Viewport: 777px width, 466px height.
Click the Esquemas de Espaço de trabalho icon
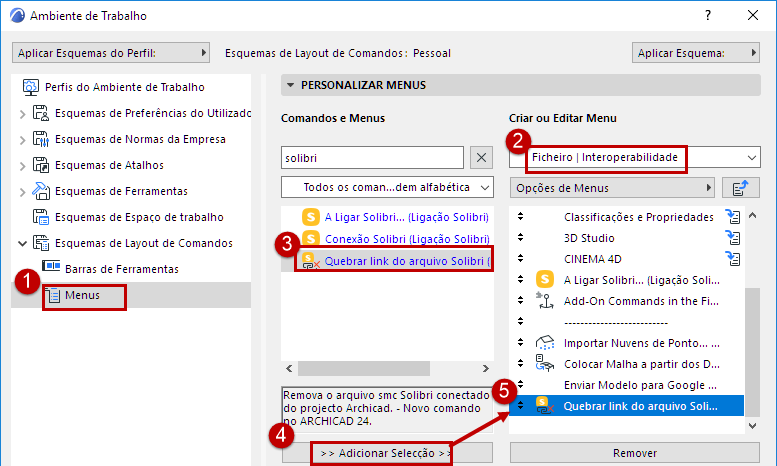[41, 217]
